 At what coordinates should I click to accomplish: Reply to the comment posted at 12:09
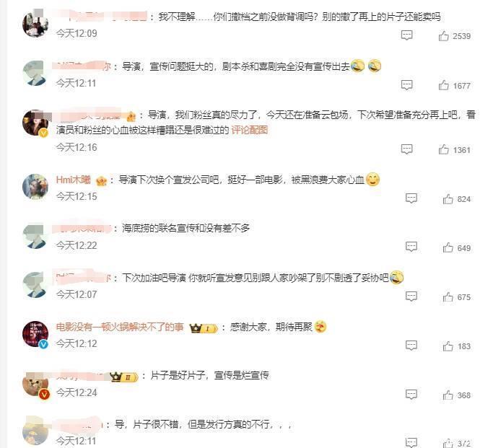pyautogui.click(x=406, y=35)
